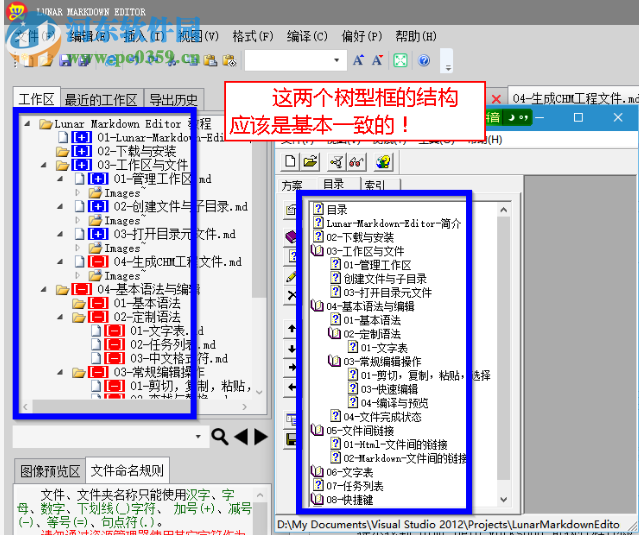639x535 pixels.
Task: Click the move-down arrow beside contents list
Action: point(291,348)
